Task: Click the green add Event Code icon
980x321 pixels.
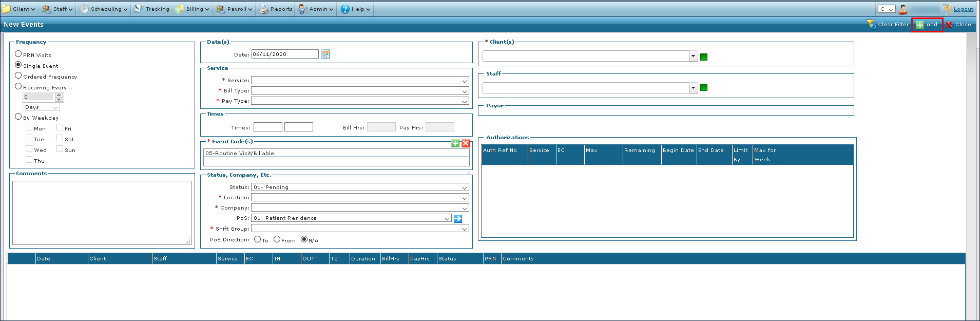Action: tap(455, 143)
